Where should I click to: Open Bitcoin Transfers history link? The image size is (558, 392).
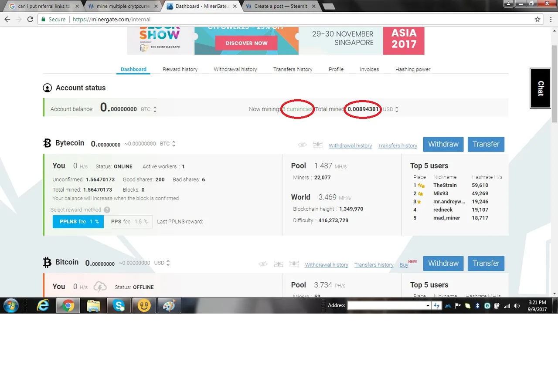coord(374,265)
